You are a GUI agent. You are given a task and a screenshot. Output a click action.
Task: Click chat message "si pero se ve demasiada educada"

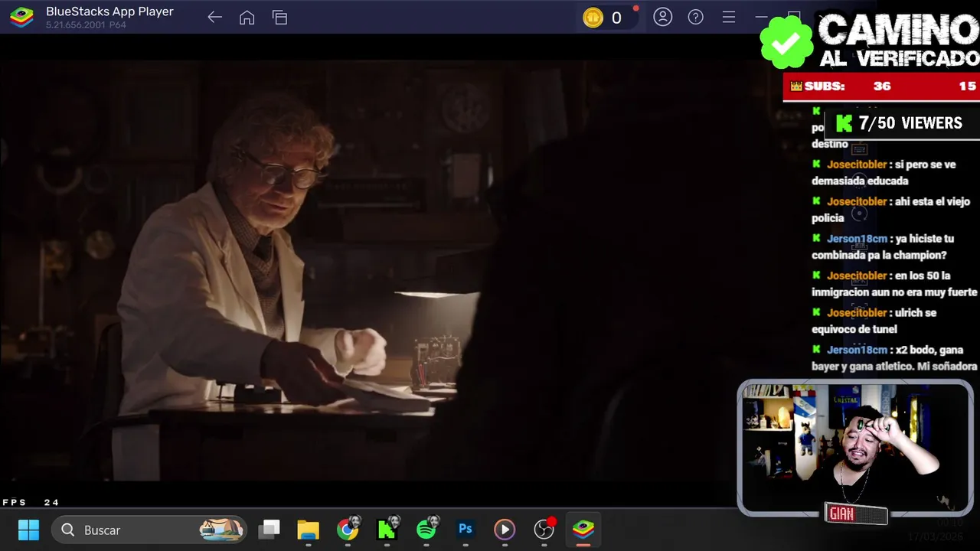coord(884,172)
